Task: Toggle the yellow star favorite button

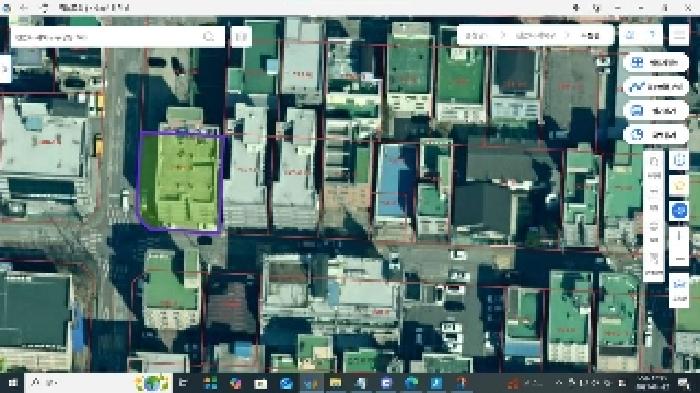Action: [x=679, y=185]
